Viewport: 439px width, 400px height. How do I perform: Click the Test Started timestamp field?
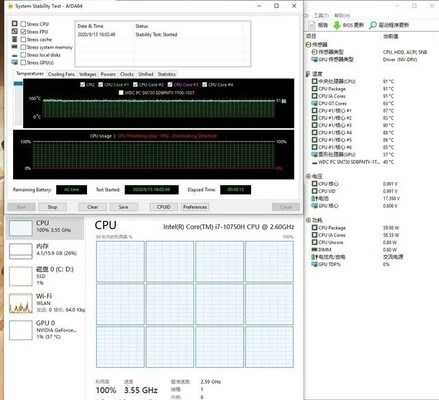(x=152, y=190)
